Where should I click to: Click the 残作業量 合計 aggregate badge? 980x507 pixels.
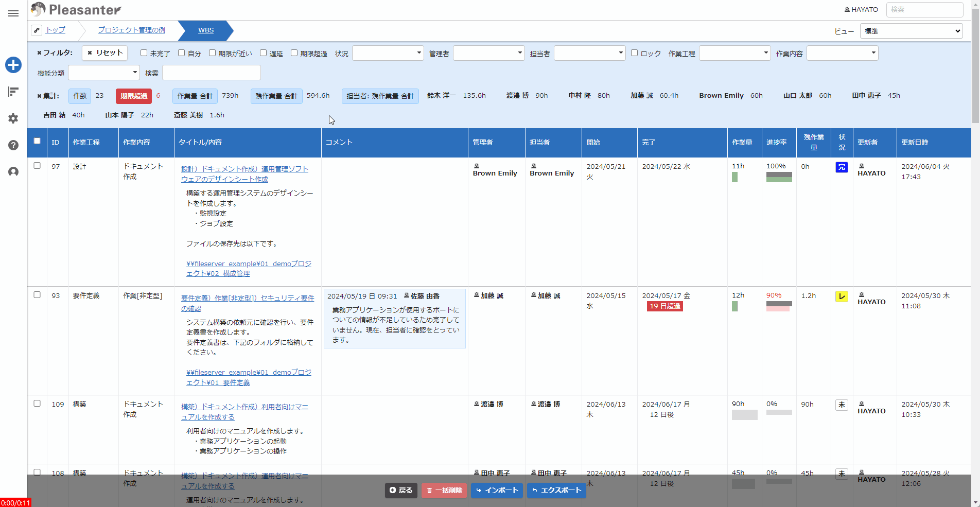276,96
